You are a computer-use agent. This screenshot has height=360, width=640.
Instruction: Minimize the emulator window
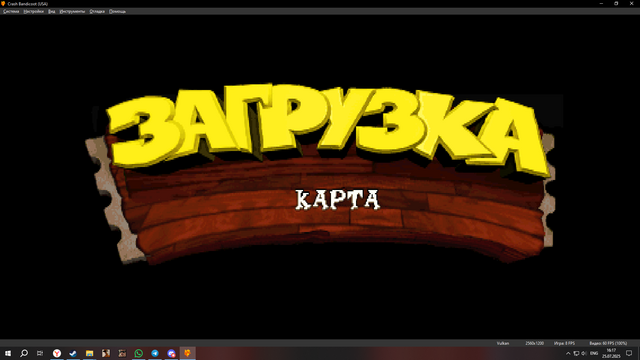(x=601, y=3)
